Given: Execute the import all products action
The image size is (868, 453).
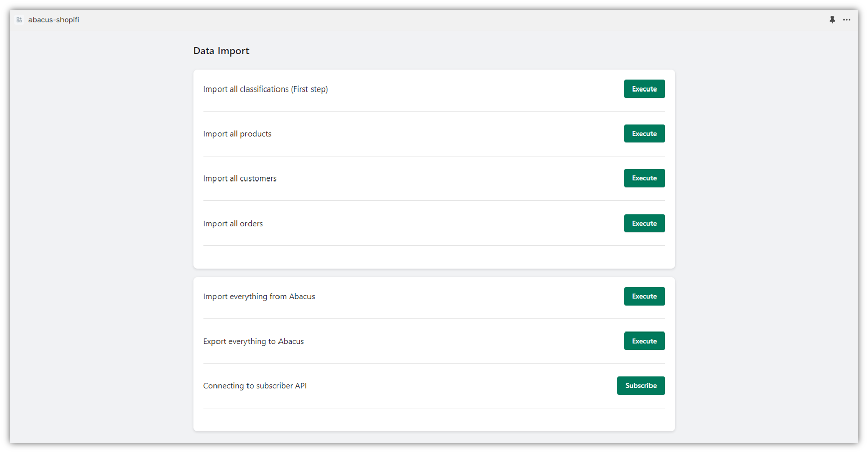Looking at the screenshot, I should 644,134.
